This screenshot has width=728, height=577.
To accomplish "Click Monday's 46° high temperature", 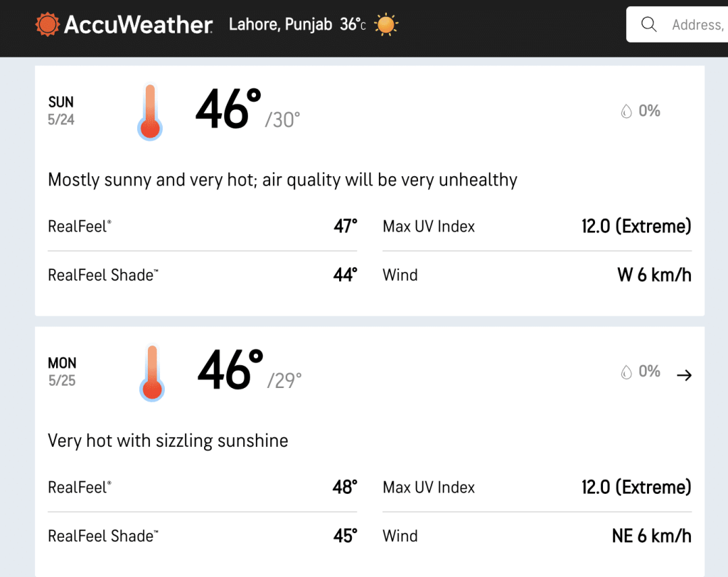I will tap(230, 370).
